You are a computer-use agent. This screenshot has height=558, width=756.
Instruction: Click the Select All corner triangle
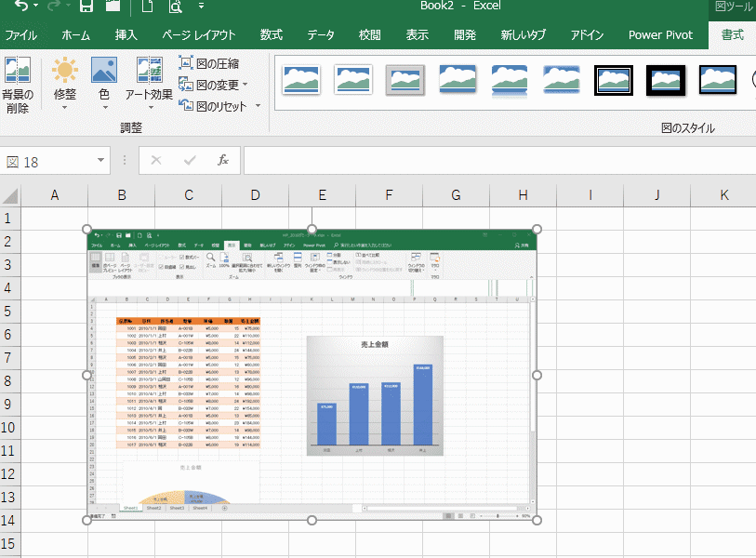point(10,195)
